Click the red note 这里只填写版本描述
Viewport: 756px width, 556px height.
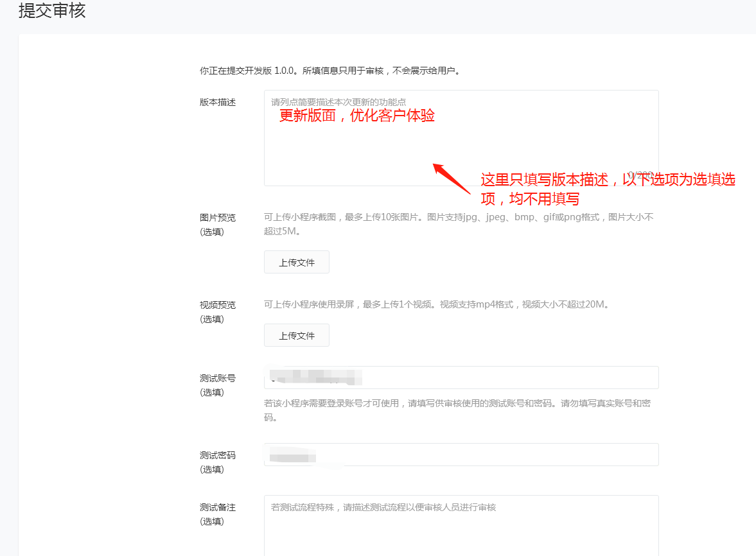pyautogui.click(x=608, y=189)
